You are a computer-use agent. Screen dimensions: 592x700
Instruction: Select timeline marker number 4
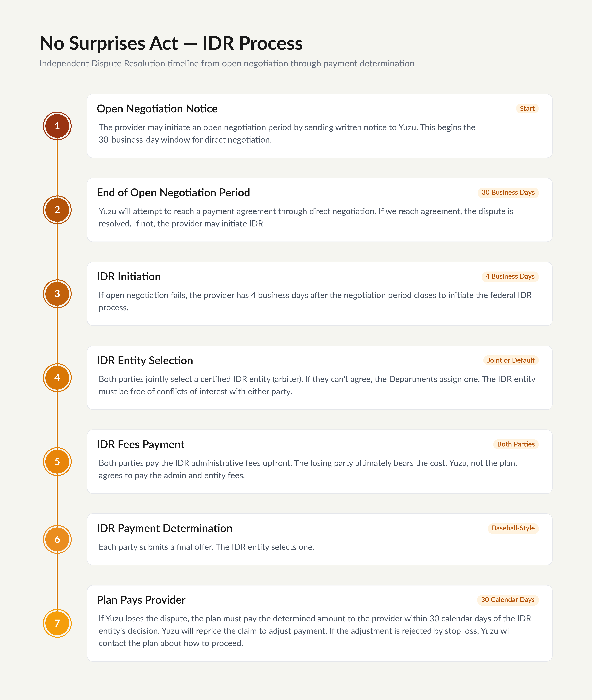click(57, 378)
